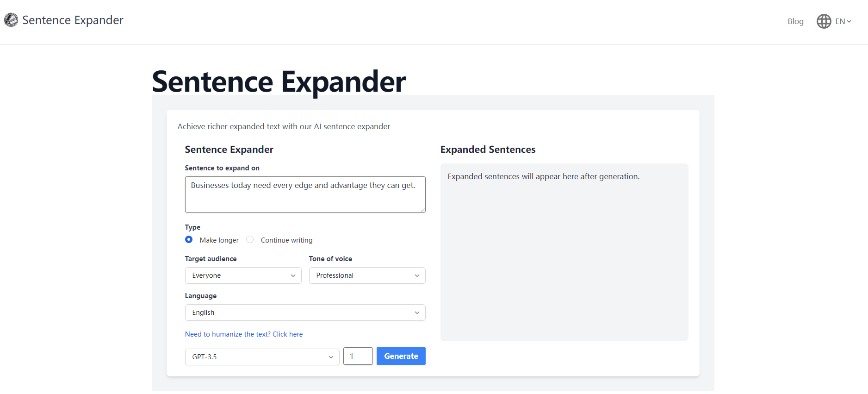
Task: Click the Tone of voice chevron arrow
Action: click(x=417, y=276)
